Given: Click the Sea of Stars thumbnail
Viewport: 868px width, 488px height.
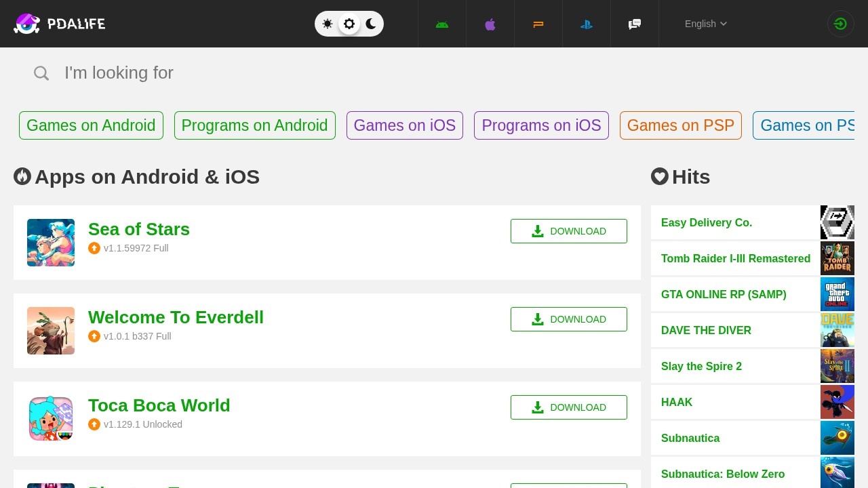Looking at the screenshot, I should pyautogui.click(x=51, y=243).
